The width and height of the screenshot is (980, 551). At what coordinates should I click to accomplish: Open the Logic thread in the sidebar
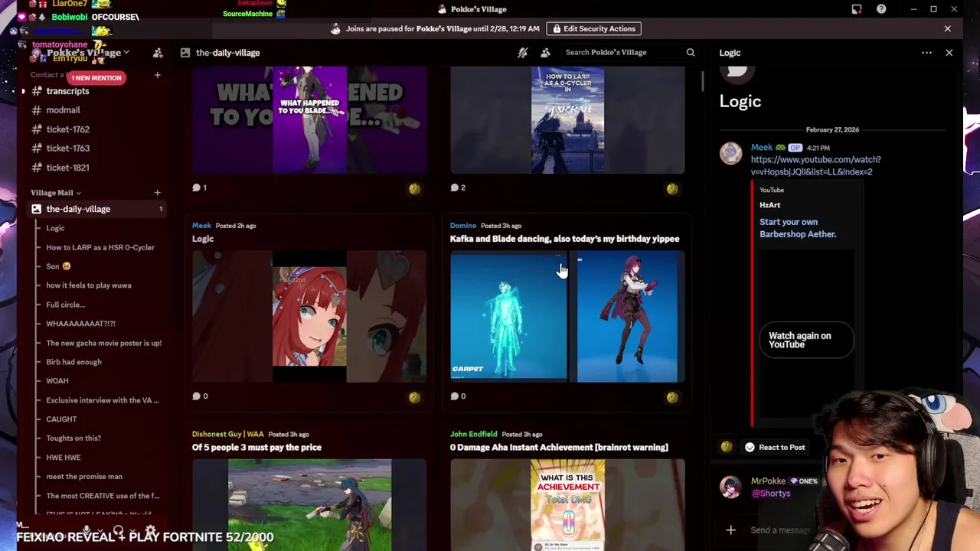55,228
